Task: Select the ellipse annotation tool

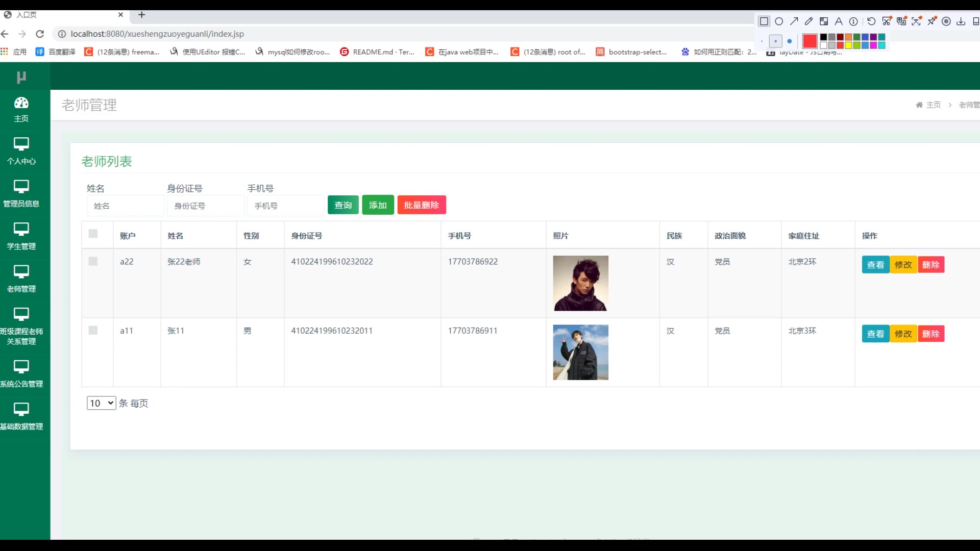Action: click(779, 21)
